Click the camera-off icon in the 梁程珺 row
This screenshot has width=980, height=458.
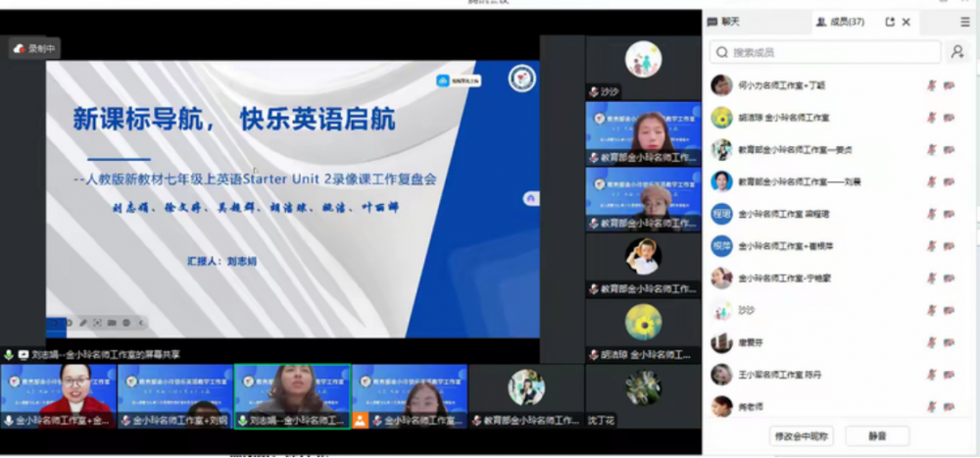[949, 214]
